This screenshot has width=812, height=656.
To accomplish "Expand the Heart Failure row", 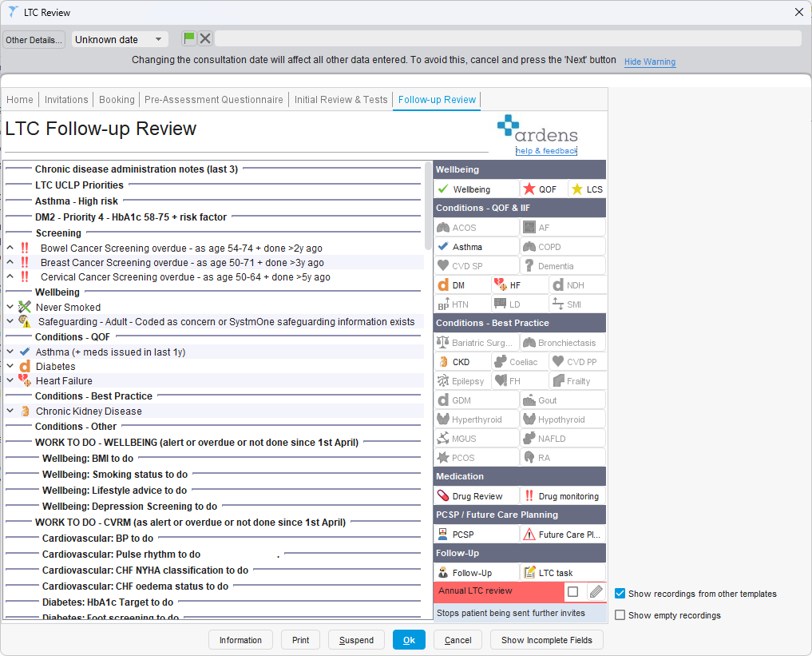I will point(10,380).
